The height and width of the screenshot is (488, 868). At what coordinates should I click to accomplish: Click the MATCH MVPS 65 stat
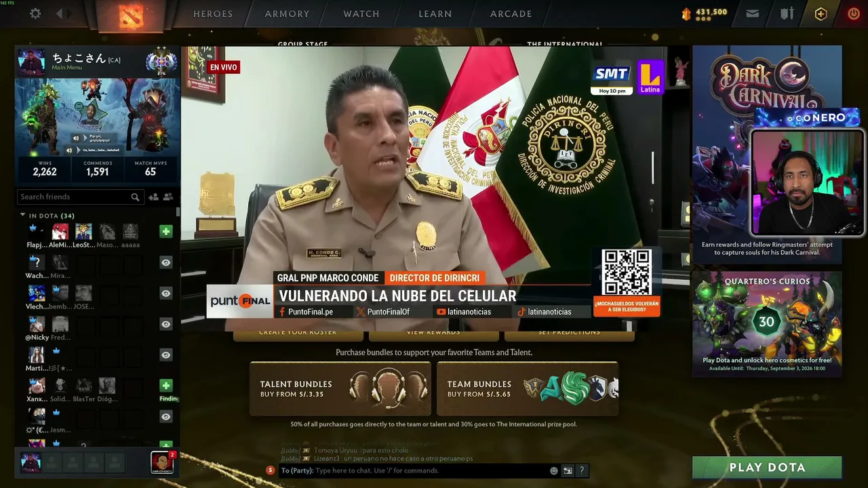pos(151,169)
